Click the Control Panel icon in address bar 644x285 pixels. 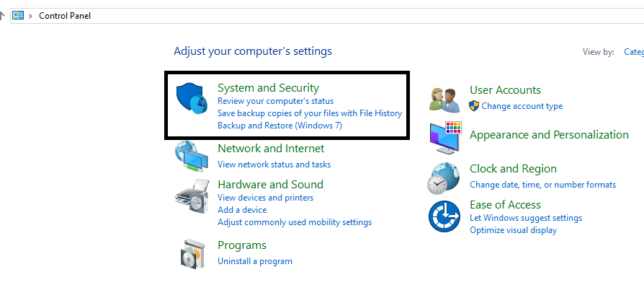[x=18, y=16]
